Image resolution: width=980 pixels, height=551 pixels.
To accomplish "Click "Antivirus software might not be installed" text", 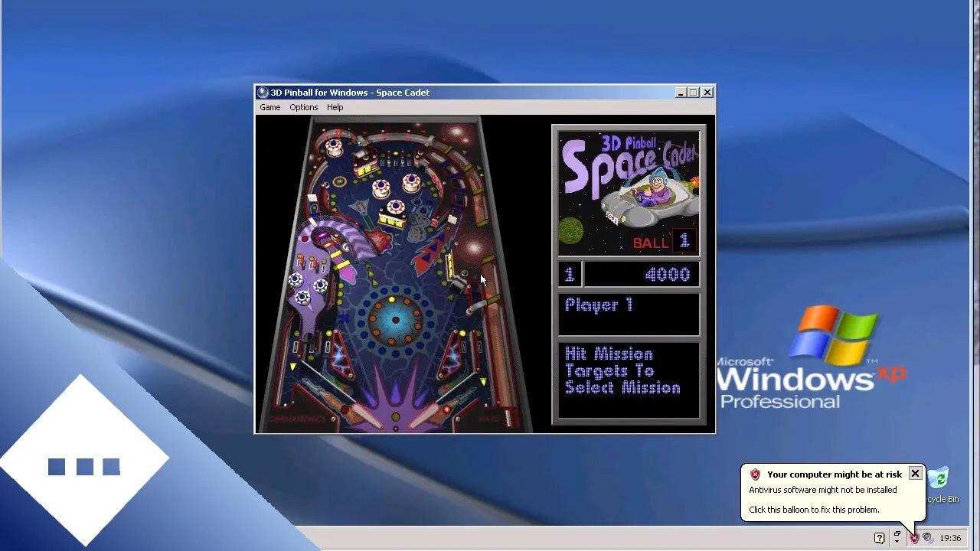I will [823, 490].
